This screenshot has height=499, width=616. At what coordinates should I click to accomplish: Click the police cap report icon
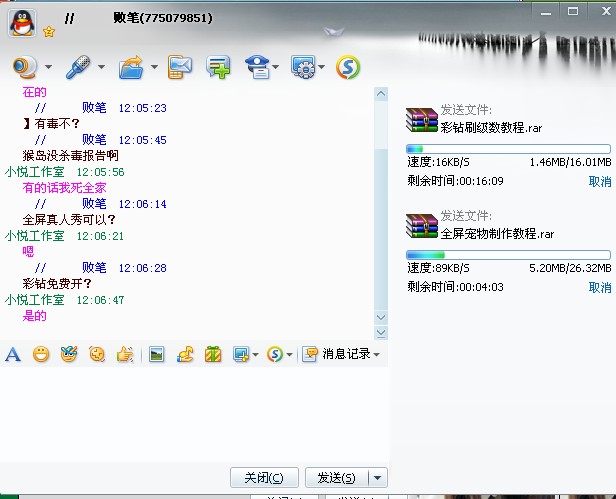click(257, 67)
